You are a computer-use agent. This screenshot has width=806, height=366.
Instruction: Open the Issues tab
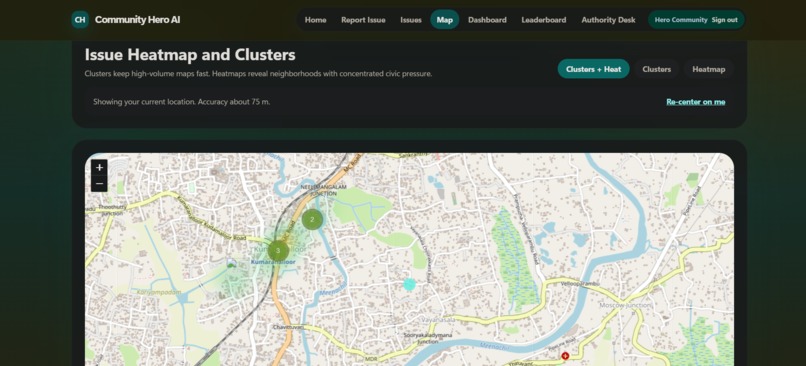coord(411,20)
